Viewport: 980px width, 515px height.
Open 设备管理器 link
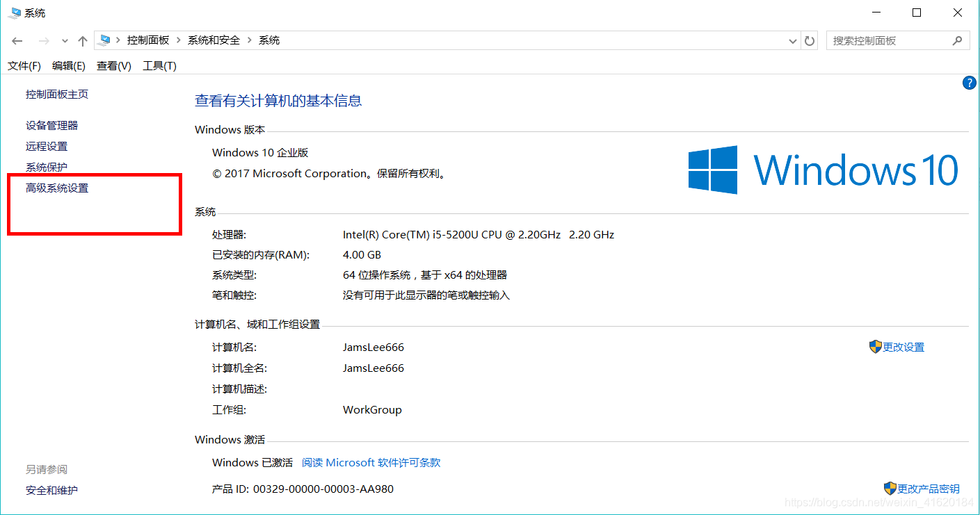click(x=52, y=126)
